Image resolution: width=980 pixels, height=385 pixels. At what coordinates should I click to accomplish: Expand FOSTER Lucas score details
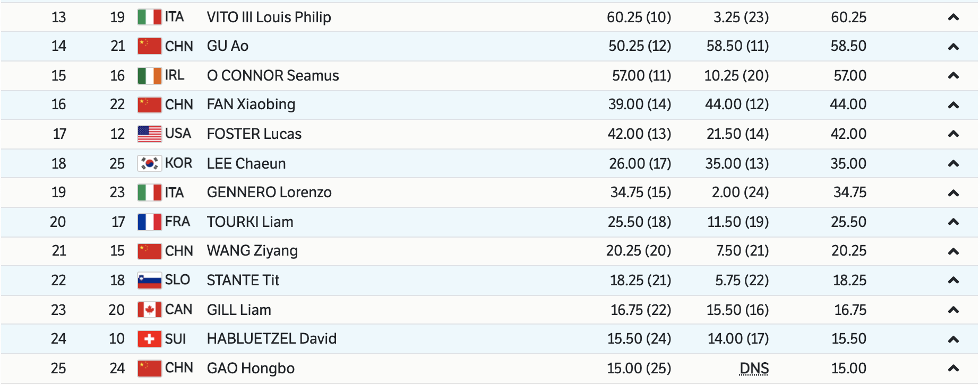click(x=953, y=134)
